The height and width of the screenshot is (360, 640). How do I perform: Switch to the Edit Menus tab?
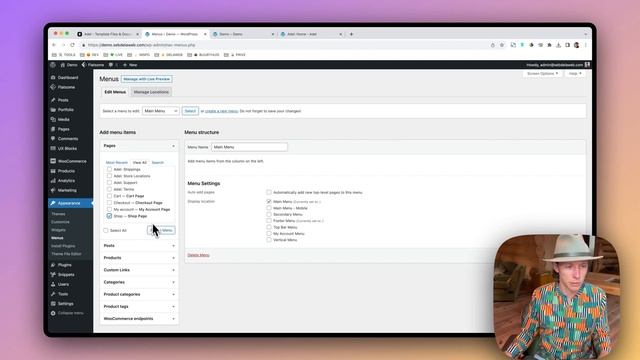point(115,92)
